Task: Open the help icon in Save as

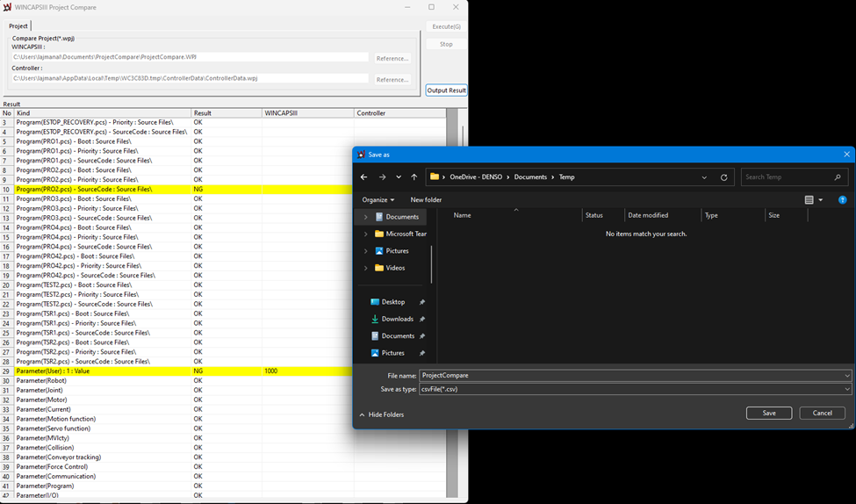Action: tap(842, 200)
